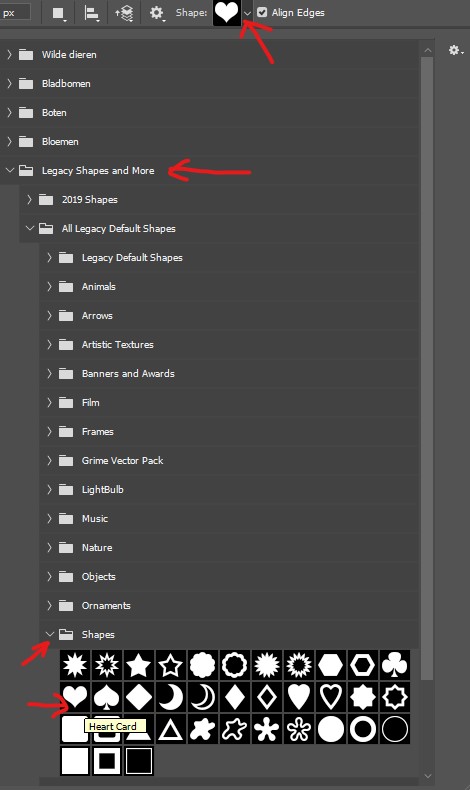The image size is (470, 790).
Task: Collapse the Legacy Shapes and More folder
Action: point(10,170)
